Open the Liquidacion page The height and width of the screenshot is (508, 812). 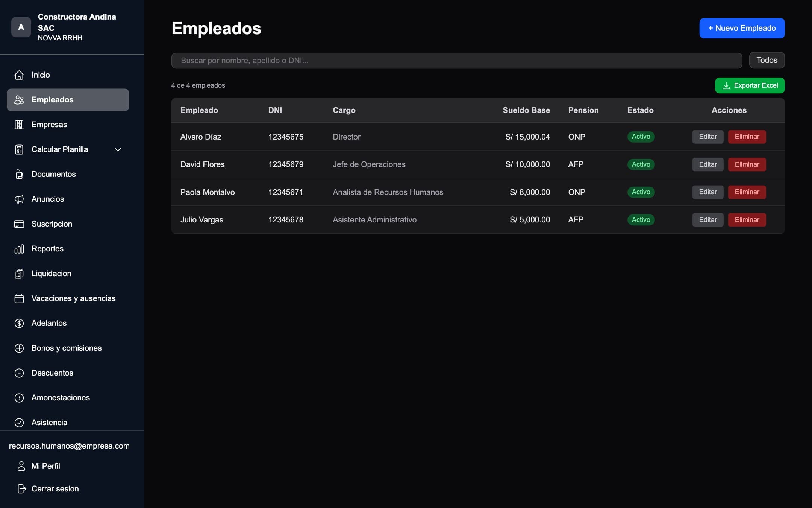[x=68, y=274]
